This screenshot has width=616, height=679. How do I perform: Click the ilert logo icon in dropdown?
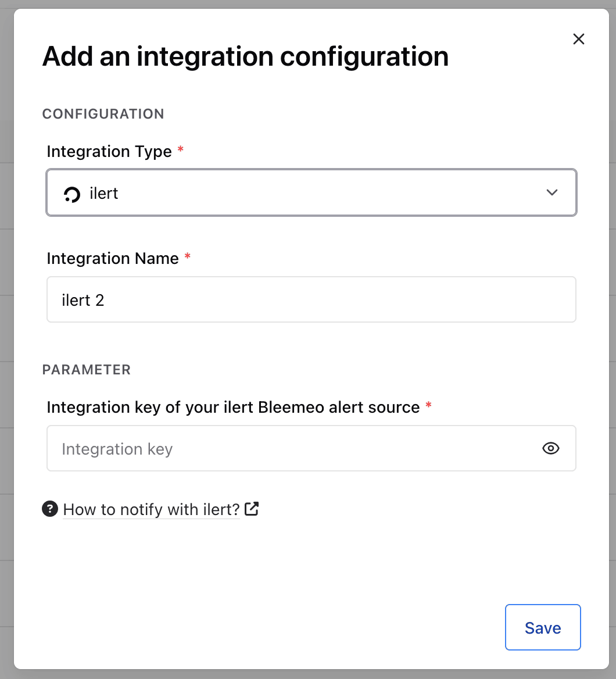72,194
